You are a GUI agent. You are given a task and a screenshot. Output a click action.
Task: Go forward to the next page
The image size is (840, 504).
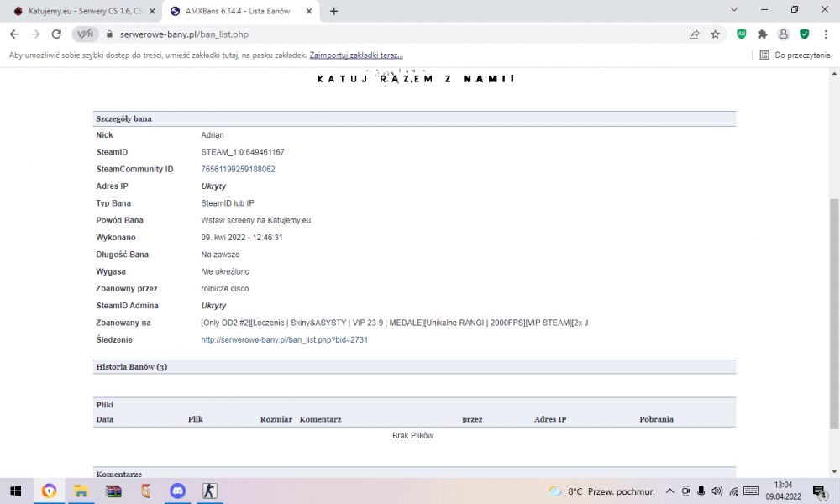35,34
